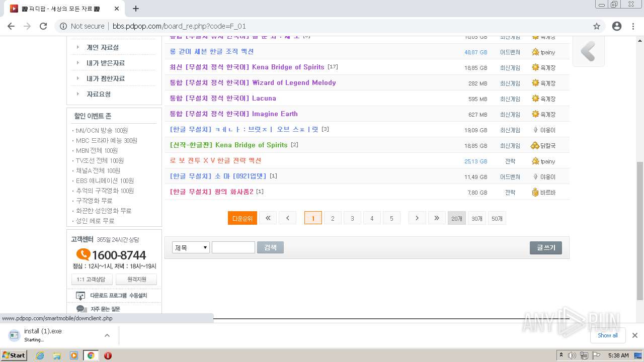Viewport: 644px width, 362px height.
Task: Click the address bar URL
Action: pos(179,26)
